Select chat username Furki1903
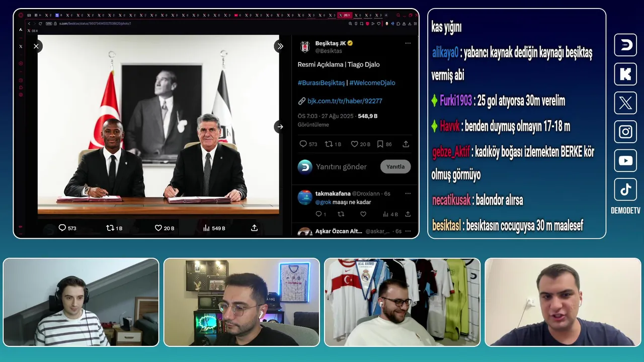The image size is (644, 362). tap(456, 101)
